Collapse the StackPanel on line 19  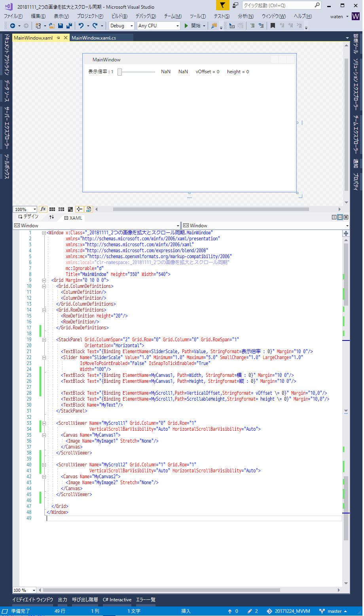coord(44,340)
